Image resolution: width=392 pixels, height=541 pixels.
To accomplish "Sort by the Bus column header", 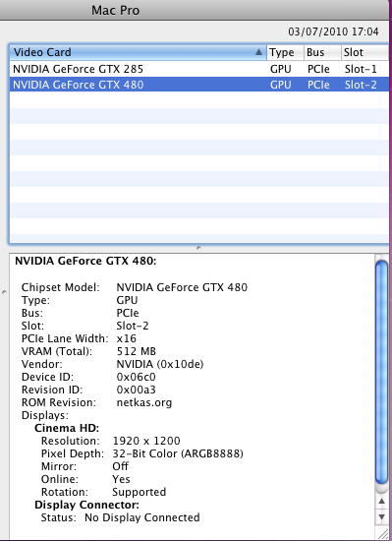I will 322,52.
